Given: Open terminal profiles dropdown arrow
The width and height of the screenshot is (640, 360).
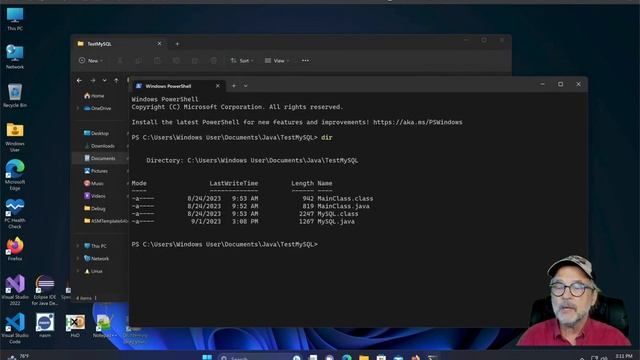Looking at the screenshot, I should [x=246, y=86].
